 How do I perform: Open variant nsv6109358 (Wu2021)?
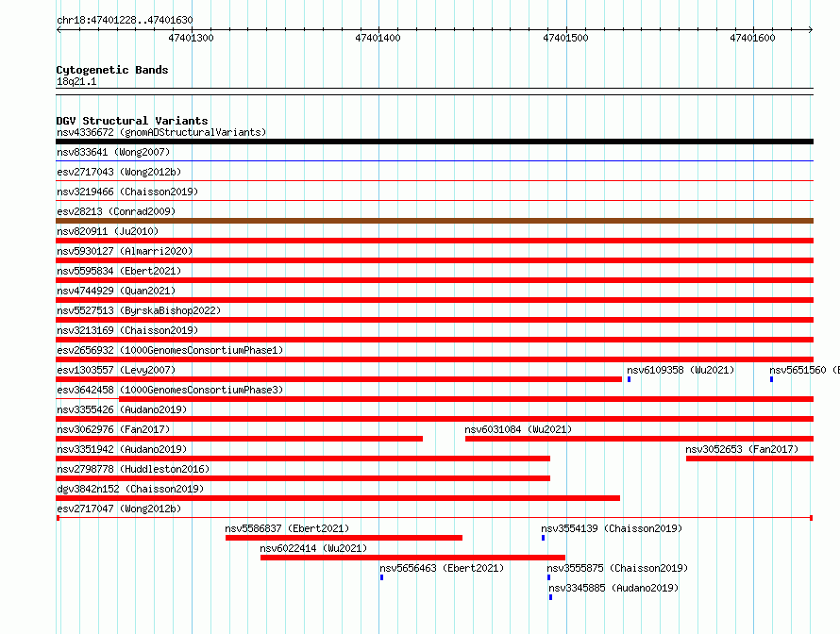coord(680,370)
